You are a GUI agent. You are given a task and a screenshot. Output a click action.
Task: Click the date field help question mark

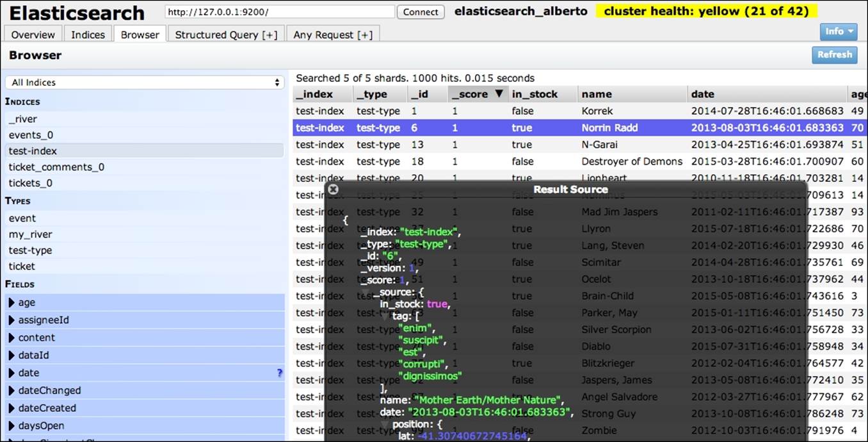tap(279, 373)
